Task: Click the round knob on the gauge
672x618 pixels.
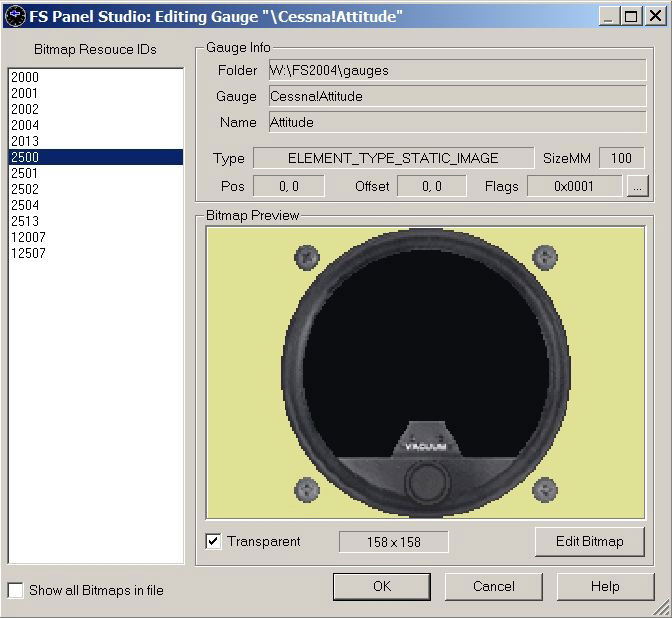Action: tap(427, 482)
